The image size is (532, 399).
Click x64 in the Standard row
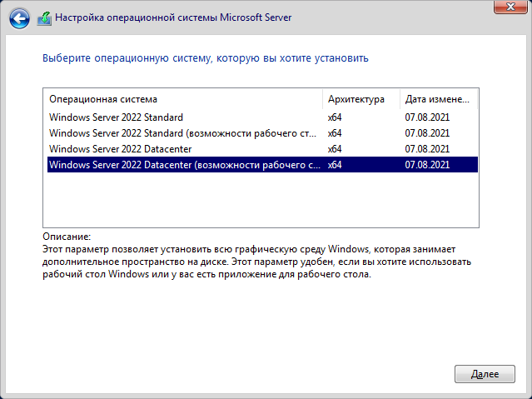(335, 117)
